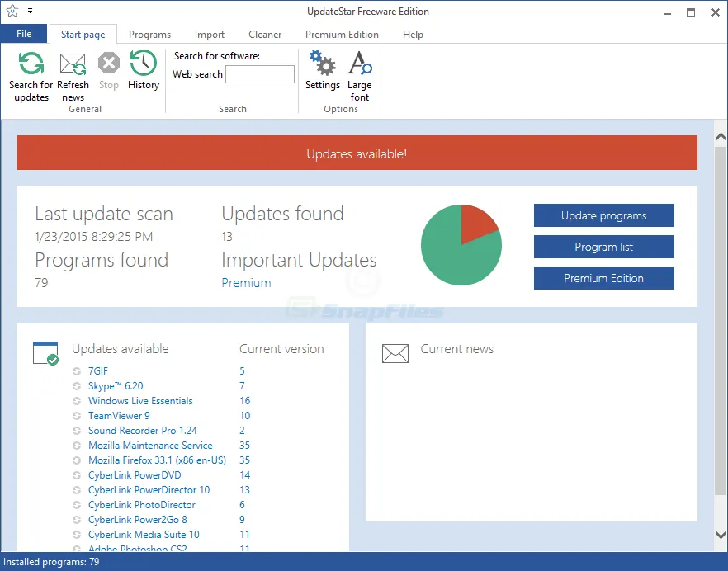728x571 pixels.
Task: Click update icon beside CyberLink Power2Go 8
Action: [x=77, y=520]
